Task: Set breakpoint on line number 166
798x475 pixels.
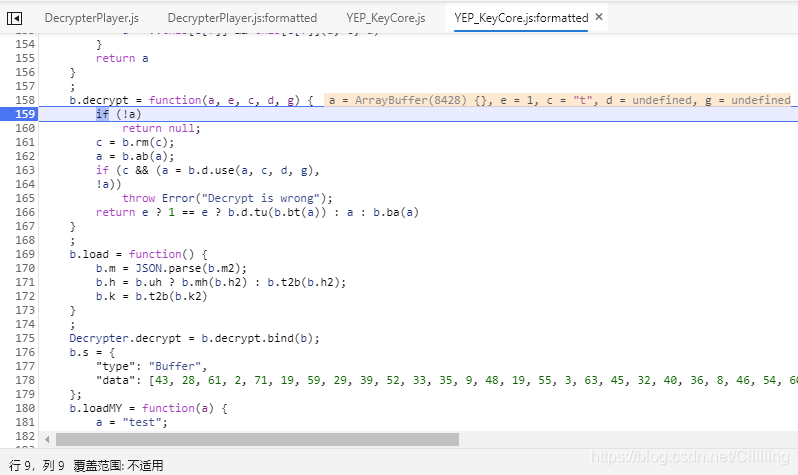Action: click(x=25, y=212)
